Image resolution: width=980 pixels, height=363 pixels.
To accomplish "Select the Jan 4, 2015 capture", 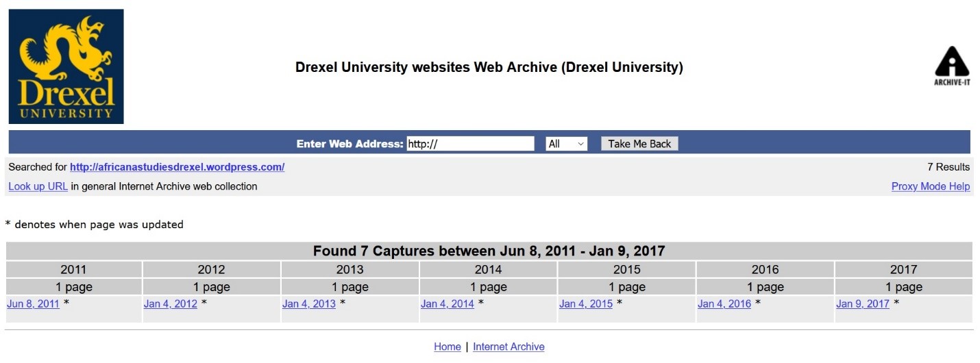I will 586,303.
